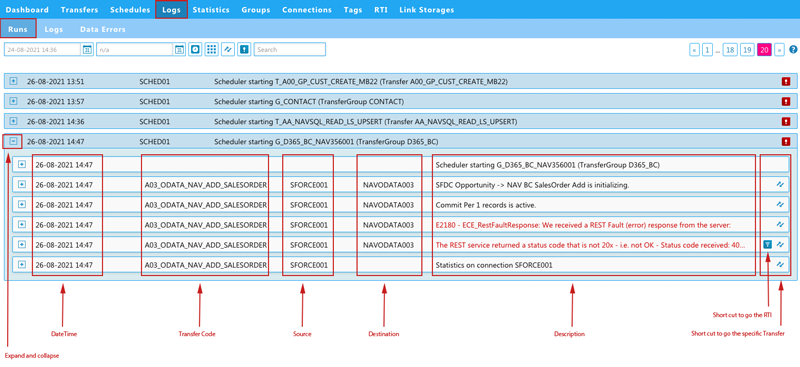Click the transfer arrows filter icon in toolbar

pyautogui.click(x=228, y=50)
